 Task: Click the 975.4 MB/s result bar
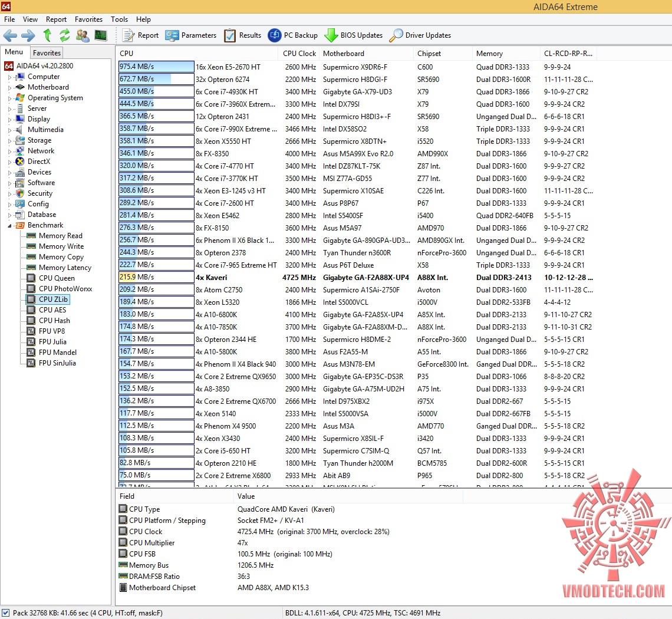click(x=156, y=67)
